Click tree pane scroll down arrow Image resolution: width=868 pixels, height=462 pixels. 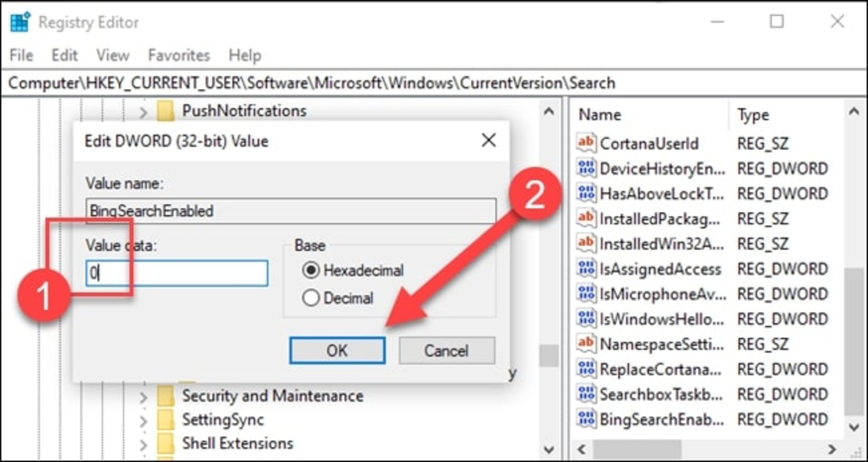549,449
